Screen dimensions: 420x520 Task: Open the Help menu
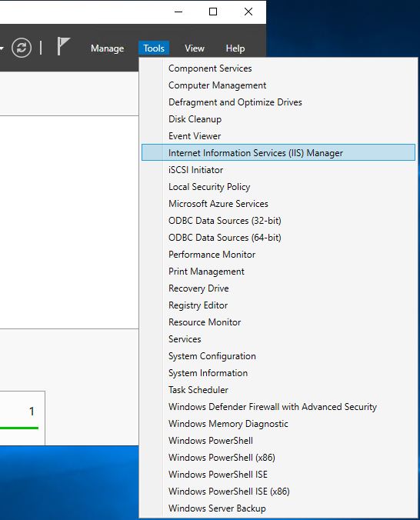click(235, 48)
